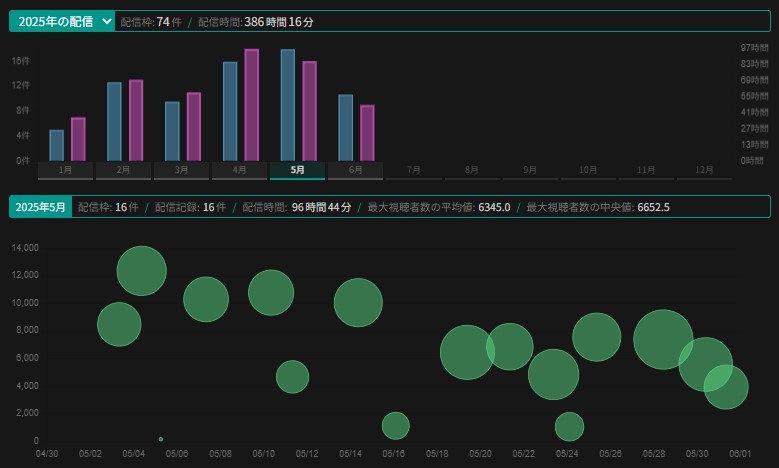Click the blue stream-count bar for 4月

click(230, 111)
